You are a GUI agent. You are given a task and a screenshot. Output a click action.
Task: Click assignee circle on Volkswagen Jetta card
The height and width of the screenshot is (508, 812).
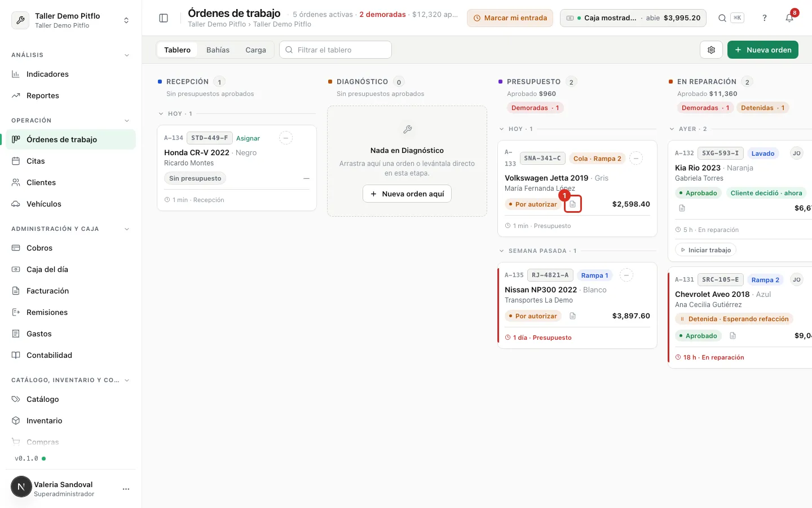[x=636, y=159]
